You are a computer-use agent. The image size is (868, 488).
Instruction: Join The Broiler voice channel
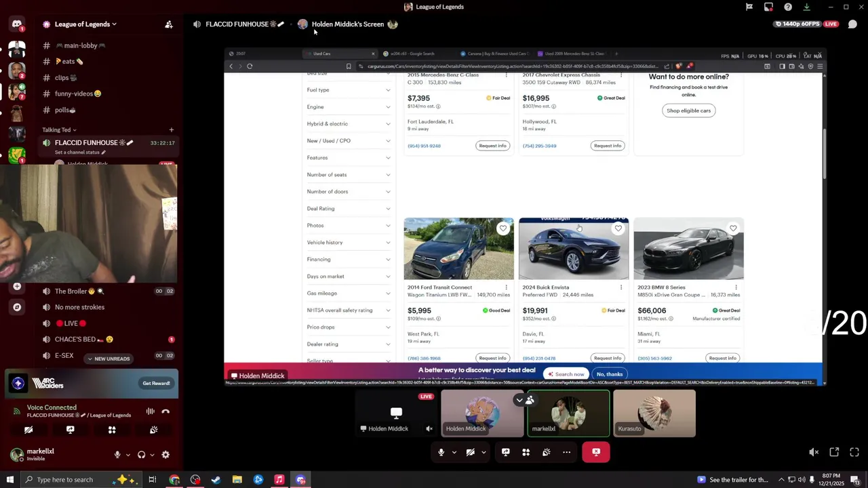point(79,291)
